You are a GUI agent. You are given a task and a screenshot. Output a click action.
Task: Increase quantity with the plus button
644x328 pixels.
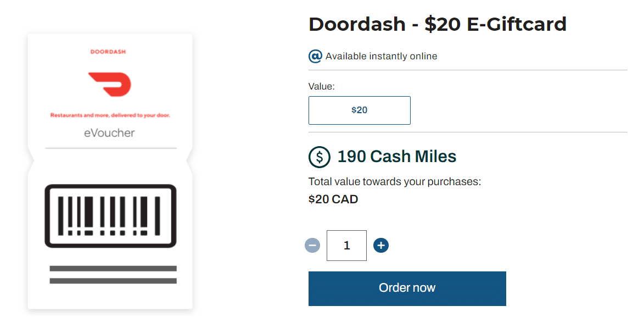(381, 245)
